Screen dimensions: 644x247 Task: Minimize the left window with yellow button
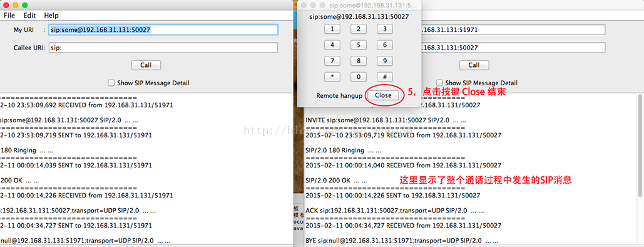pos(16,6)
